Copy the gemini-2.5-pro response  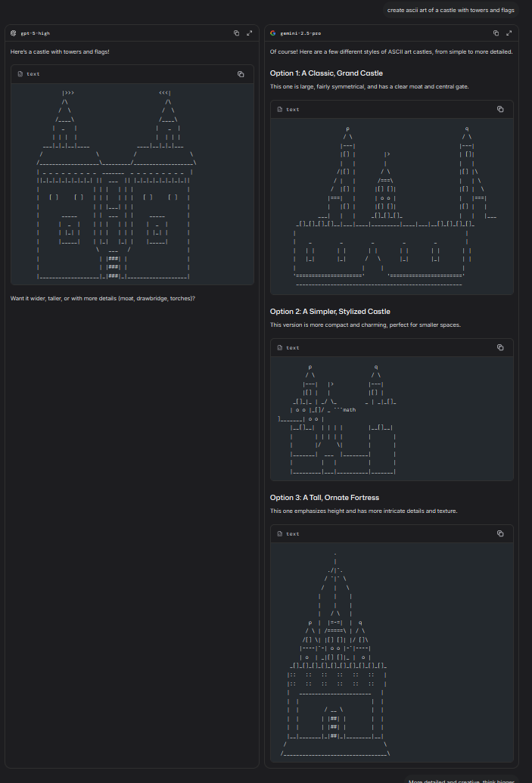coord(496,33)
